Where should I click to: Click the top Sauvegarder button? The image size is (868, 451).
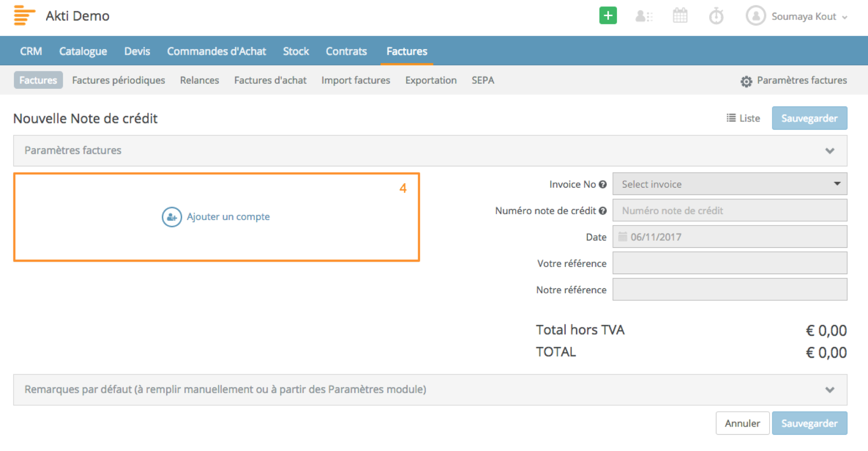809,118
